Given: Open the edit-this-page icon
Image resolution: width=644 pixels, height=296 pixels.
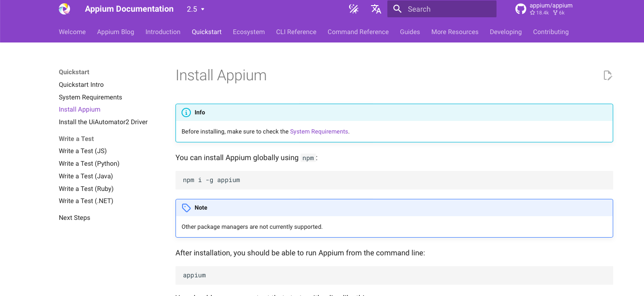Looking at the screenshot, I should click(608, 75).
